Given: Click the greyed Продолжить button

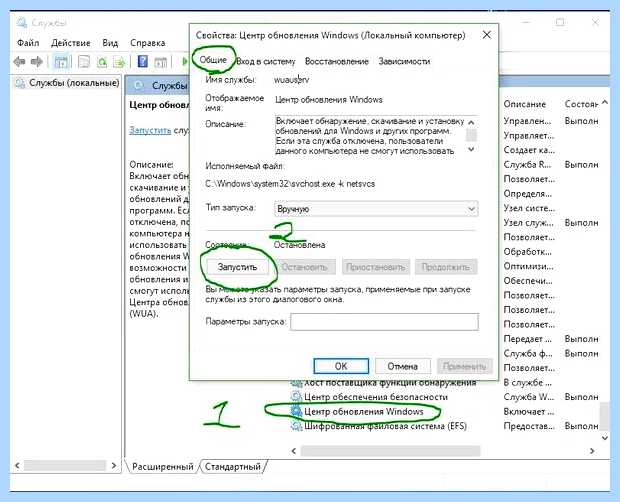Looking at the screenshot, I should (x=446, y=267).
